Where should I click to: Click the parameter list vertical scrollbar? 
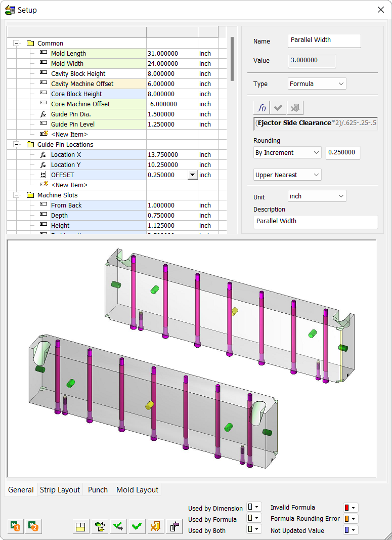pyautogui.click(x=232, y=59)
